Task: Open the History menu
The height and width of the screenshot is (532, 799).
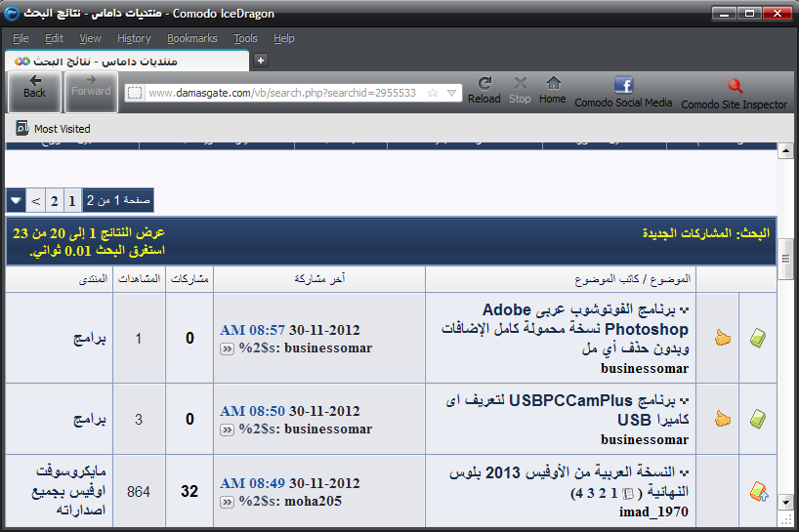Action: [x=134, y=38]
